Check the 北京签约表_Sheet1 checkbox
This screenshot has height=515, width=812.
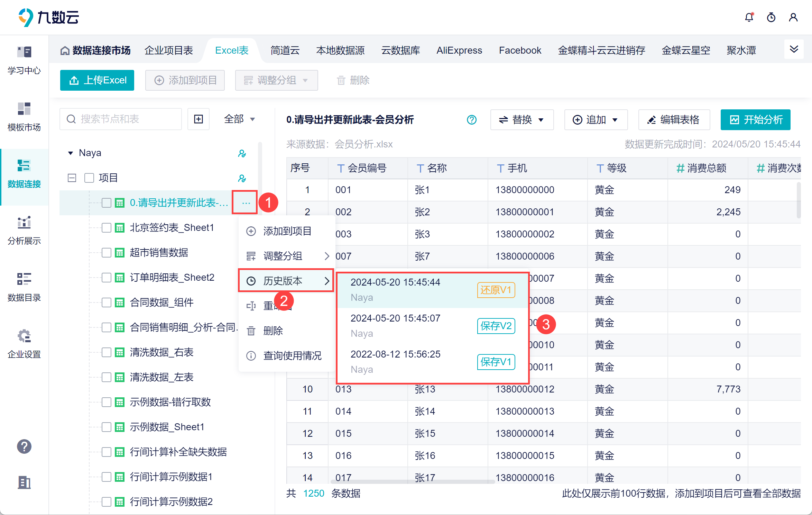click(x=107, y=228)
